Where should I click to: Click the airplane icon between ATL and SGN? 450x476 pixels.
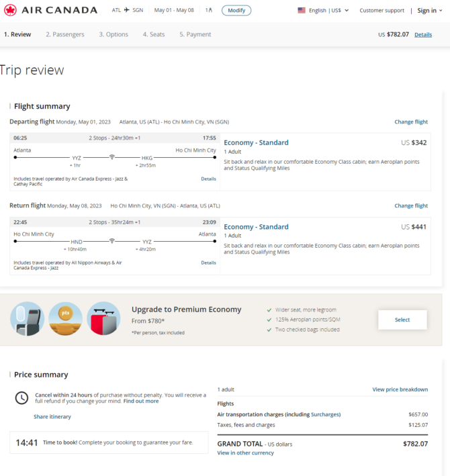pyautogui.click(x=127, y=10)
